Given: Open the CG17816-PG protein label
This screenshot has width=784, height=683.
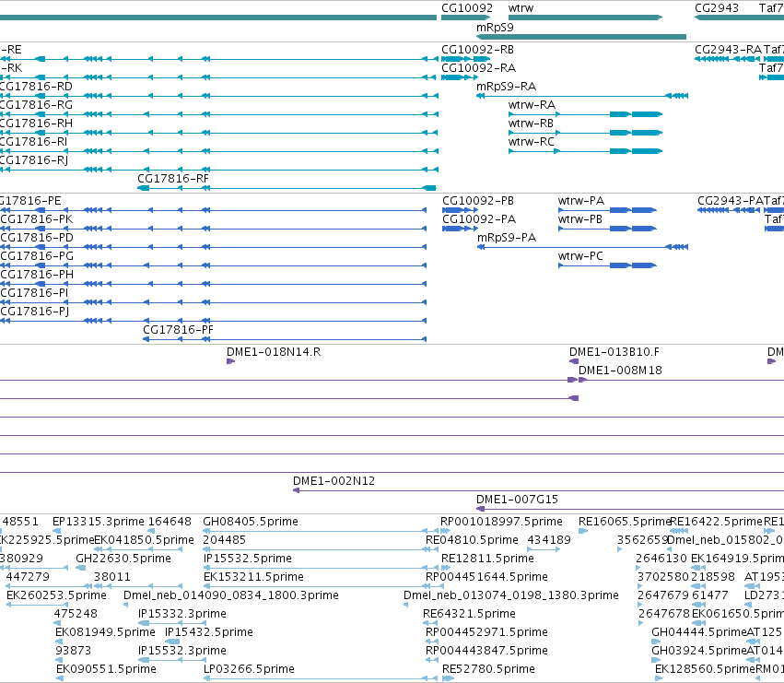Looking at the screenshot, I should [x=37, y=256].
